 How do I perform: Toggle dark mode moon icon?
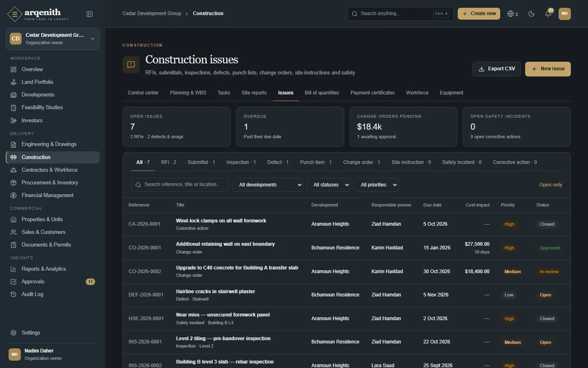(x=531, y=13)
